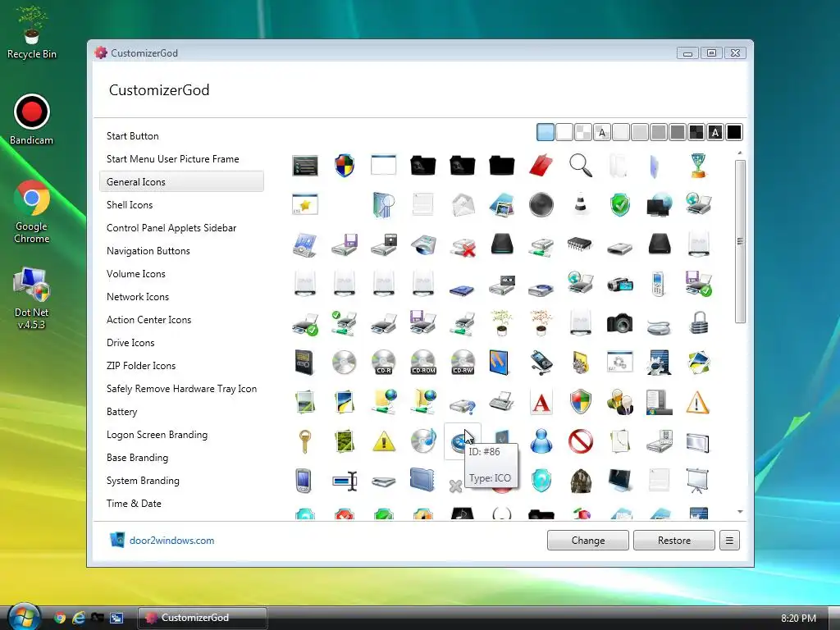Choose the light checkered swatch with letter A
840x630 pixels.
[602, 132]
